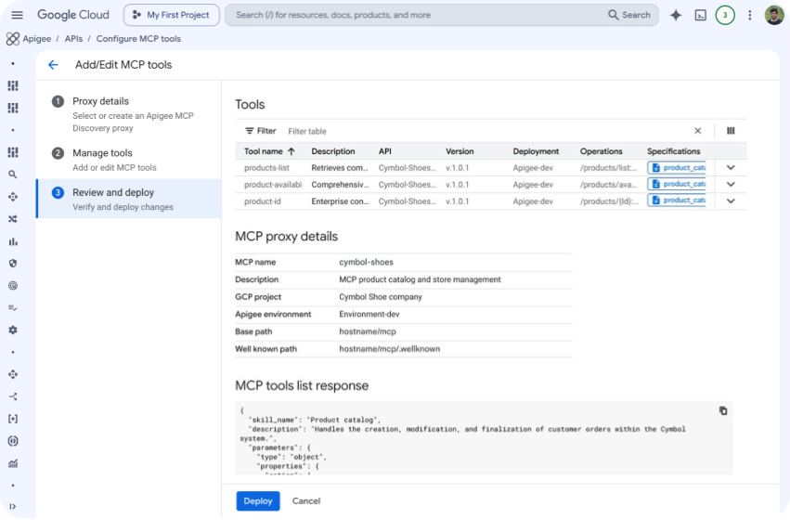Go back using the arrow beside Add/Edit MCP tools
790x532 pixels.
(x=53, y=64)
